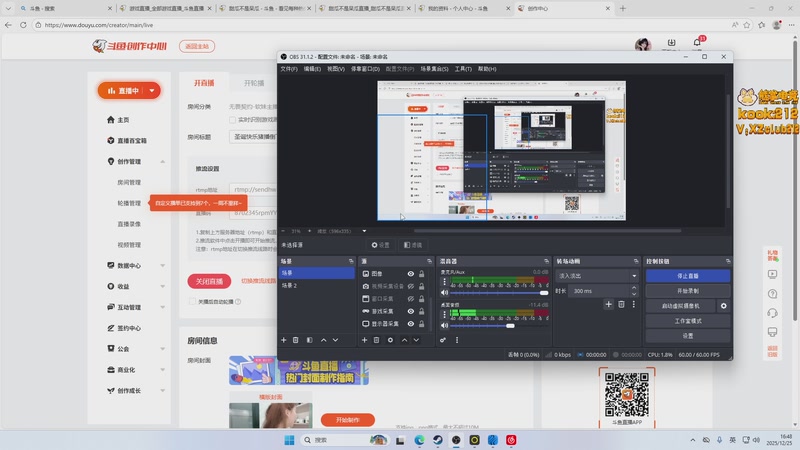
Task: Expand 商业化 sidebar section
Action: click(x=162, y=370)
